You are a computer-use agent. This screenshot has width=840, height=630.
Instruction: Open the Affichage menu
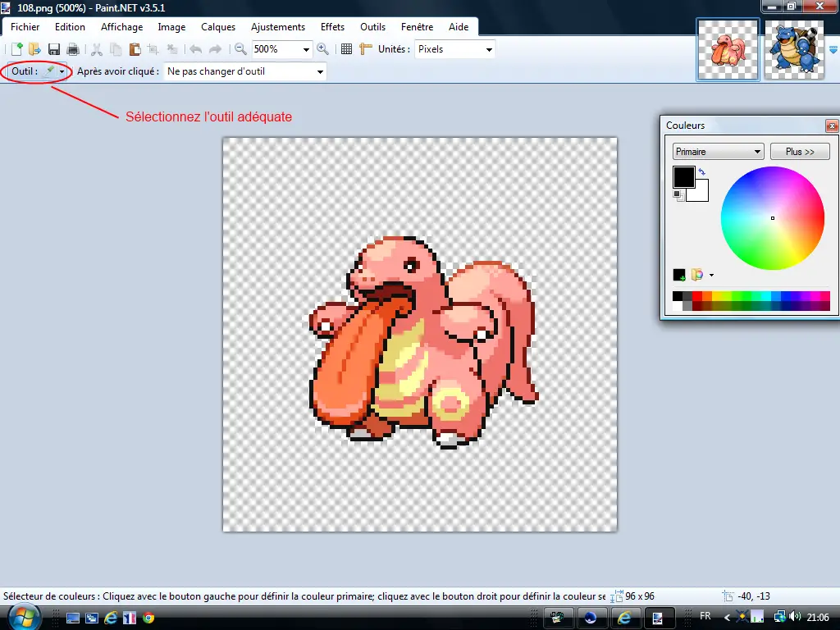click(121, 27)
